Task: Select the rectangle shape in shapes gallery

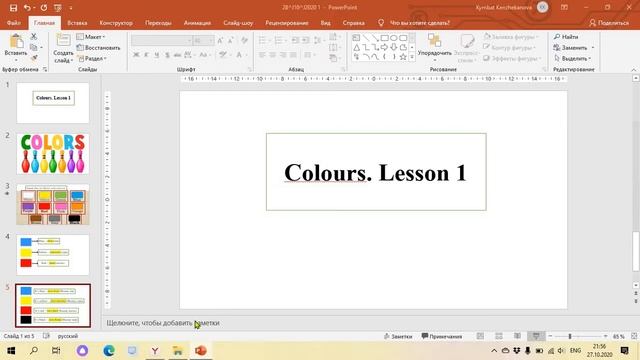Action: tap(384, 38)
